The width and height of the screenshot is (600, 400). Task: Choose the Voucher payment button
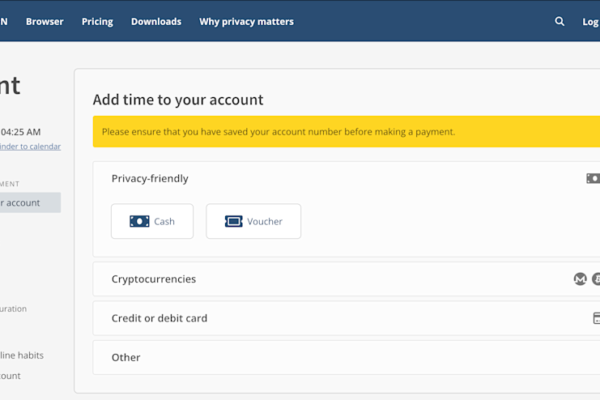point(253,221)
